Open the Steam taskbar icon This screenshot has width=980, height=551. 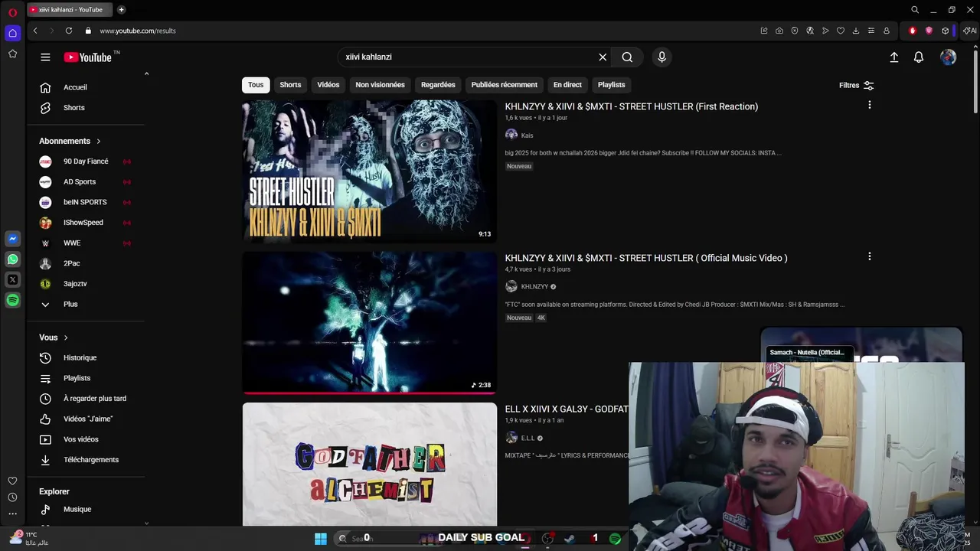[x=569, y=539]
